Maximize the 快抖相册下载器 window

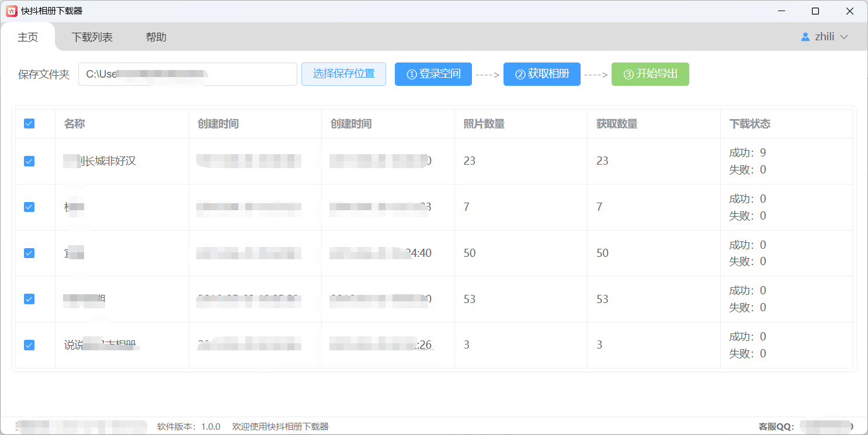pyautogui.click(x=815, y=11)
